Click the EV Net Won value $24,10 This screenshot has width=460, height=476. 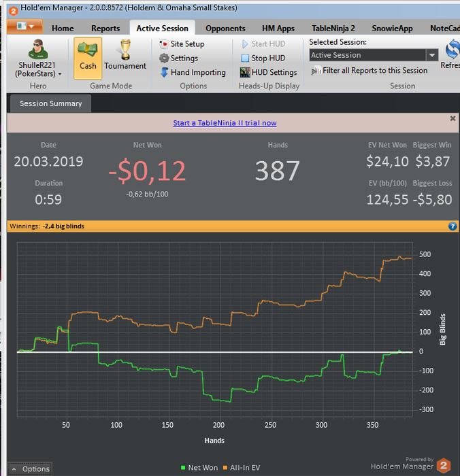click(387, 161)
